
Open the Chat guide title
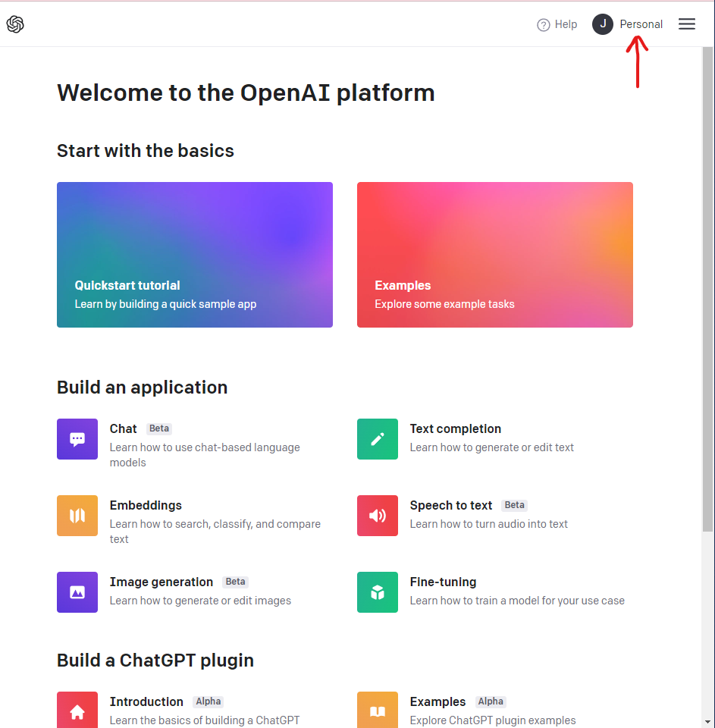(123, 428)
